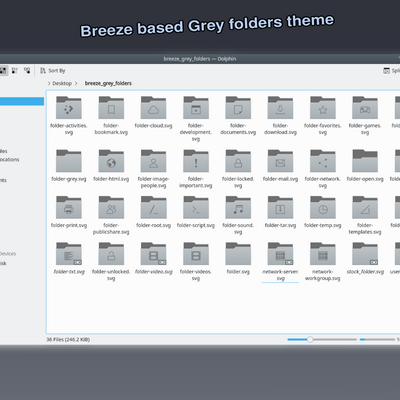The width and height of the screenshot is (400, 400).
Task: Select the folder-documents.svg icon
Action: tap(238, 108)
